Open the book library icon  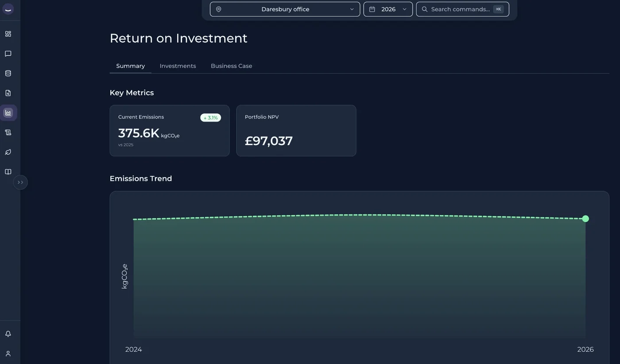[8, 172]
